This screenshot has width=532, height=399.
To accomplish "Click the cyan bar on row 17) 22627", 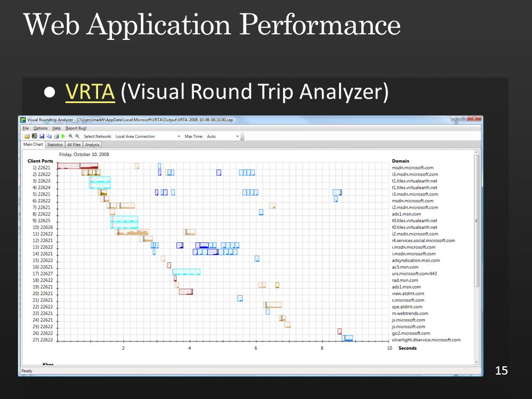I will pyautogui.click(x=186, y=272).
